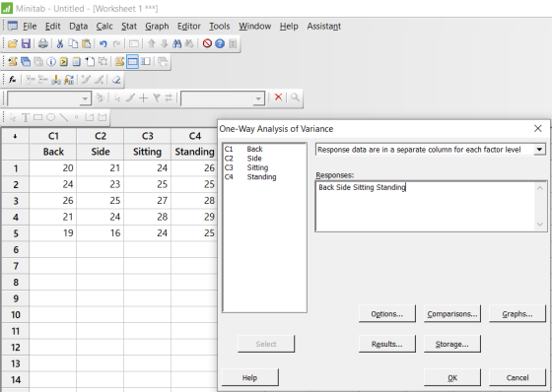Undo with the blue curved arrow

click(x=103, y=43)
